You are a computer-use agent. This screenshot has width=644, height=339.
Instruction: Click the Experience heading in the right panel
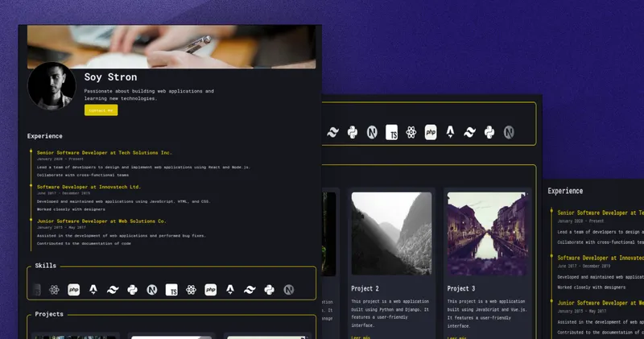tap(565, 191)
